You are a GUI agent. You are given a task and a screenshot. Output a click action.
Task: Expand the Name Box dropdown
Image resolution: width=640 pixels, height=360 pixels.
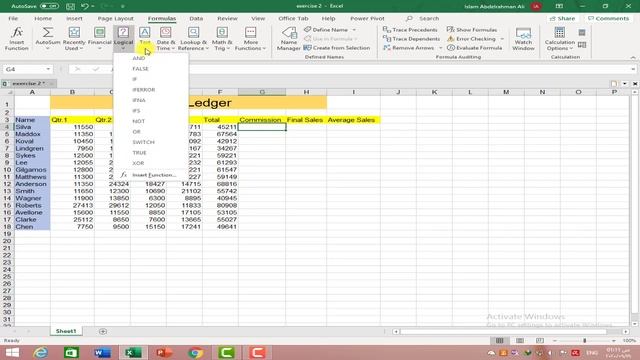tap(48, 69)
